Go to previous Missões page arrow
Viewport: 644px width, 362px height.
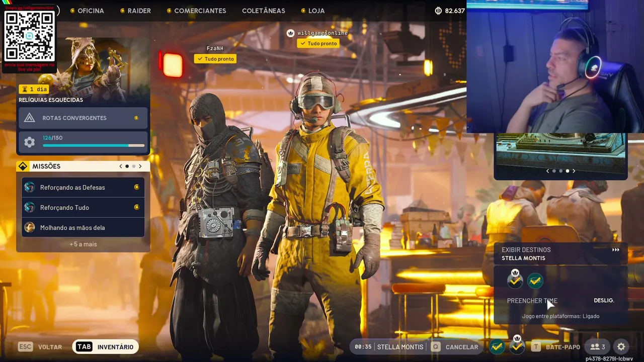[x=121, y=166]
